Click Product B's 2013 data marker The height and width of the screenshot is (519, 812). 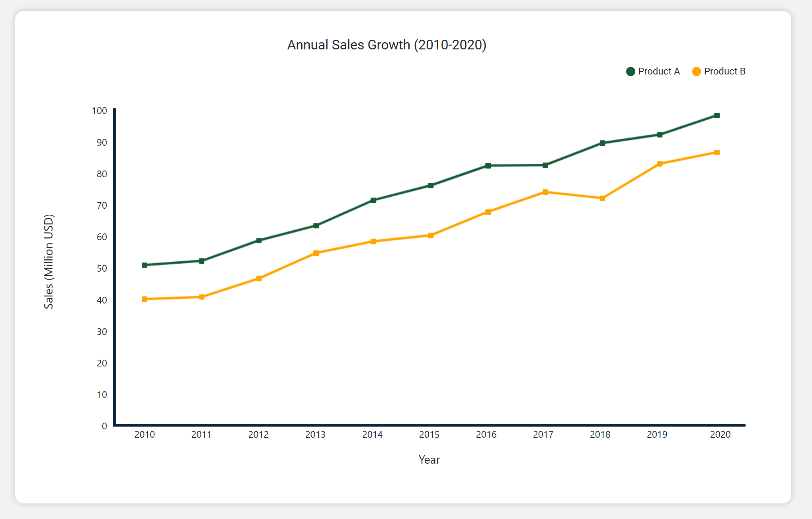pyautogui.click(x=316, y=253)
